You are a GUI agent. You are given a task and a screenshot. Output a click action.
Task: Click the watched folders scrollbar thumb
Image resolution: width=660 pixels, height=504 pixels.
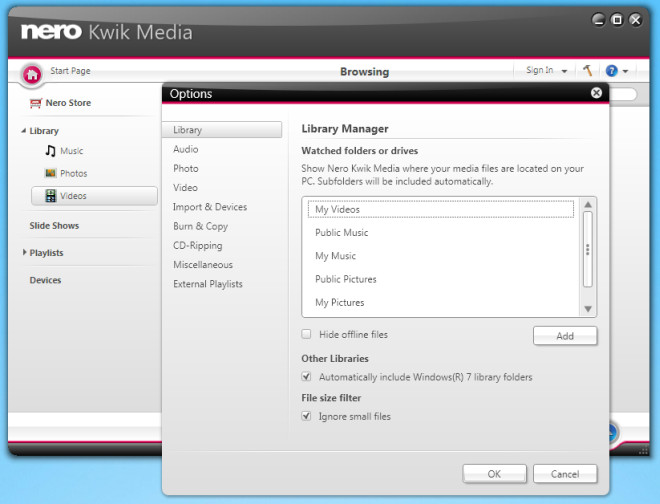[x=588, y=249]
